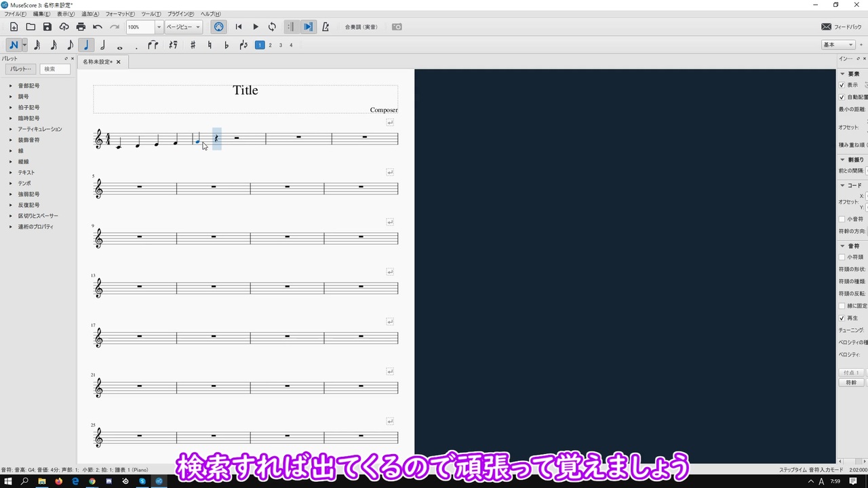The image size is (868, 488).
Task: Click the パレット... button
Action: click(x=20, y=69)
